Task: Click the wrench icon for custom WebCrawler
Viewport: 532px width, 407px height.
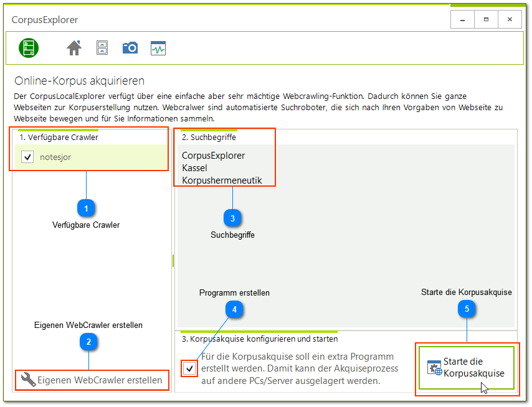Action: [28, 380]
